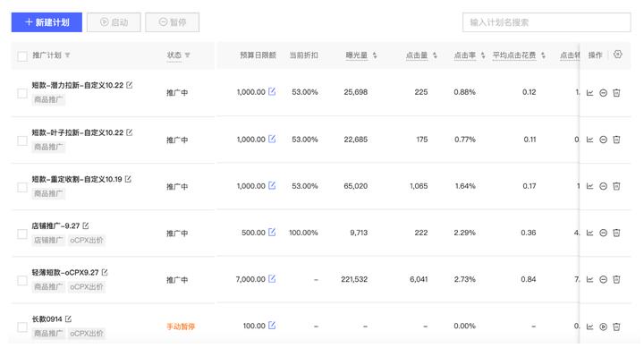The image size is (644, 348).
Task: Edit daily budget for 短款-重定收割 plan
Action: tap(272, 185)
